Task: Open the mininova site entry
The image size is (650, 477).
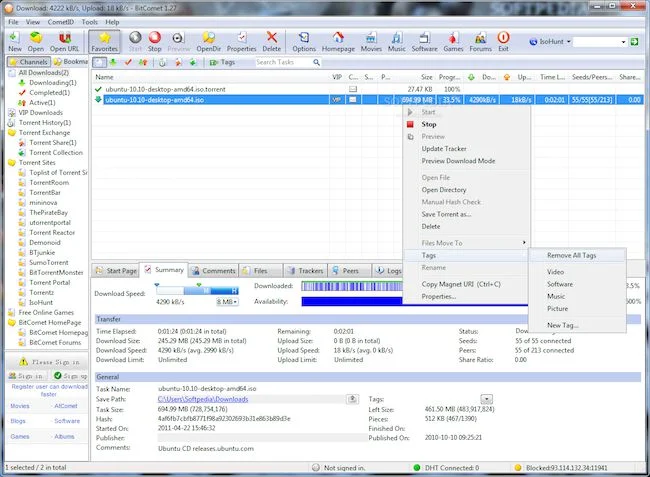Action: tap(43, 203)
